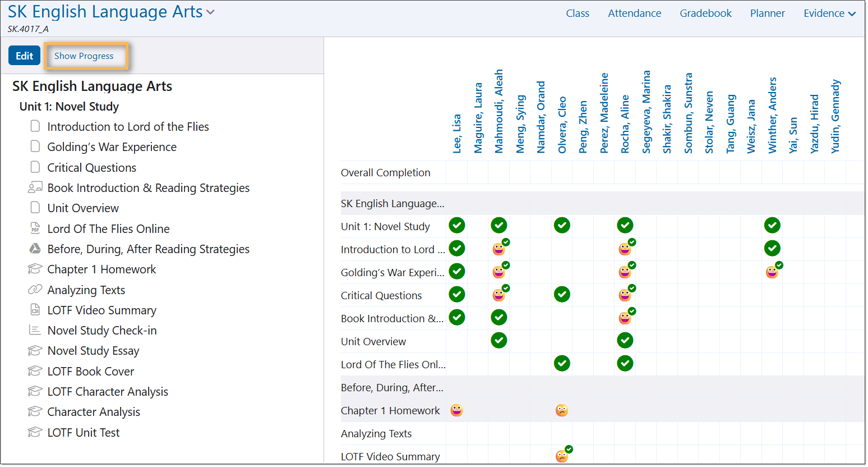Click the survey list icon beside Novel Study Check-in

tap(35, 330)
